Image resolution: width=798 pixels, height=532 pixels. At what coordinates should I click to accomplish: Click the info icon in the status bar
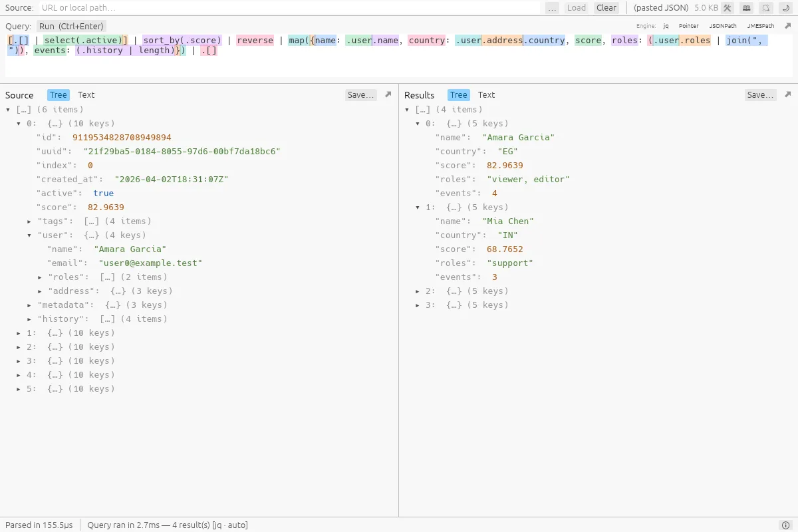click(x=785, y=525)
